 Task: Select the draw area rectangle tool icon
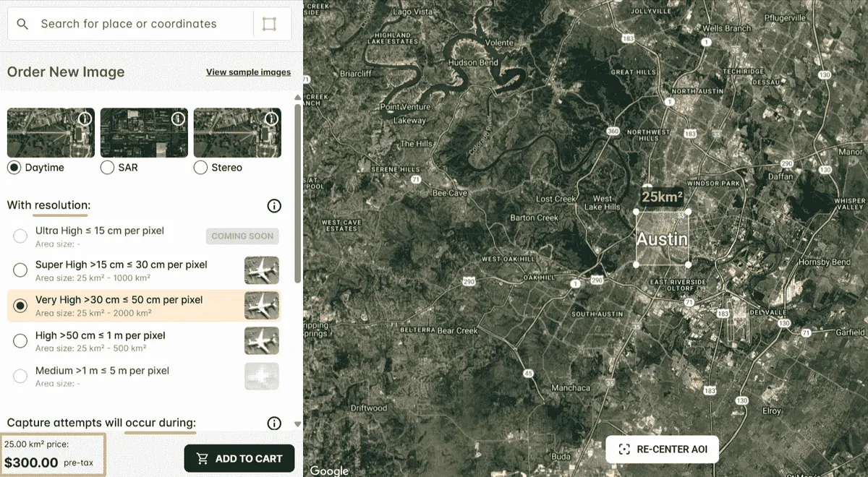pyautogui.click(x=269, y=24)
